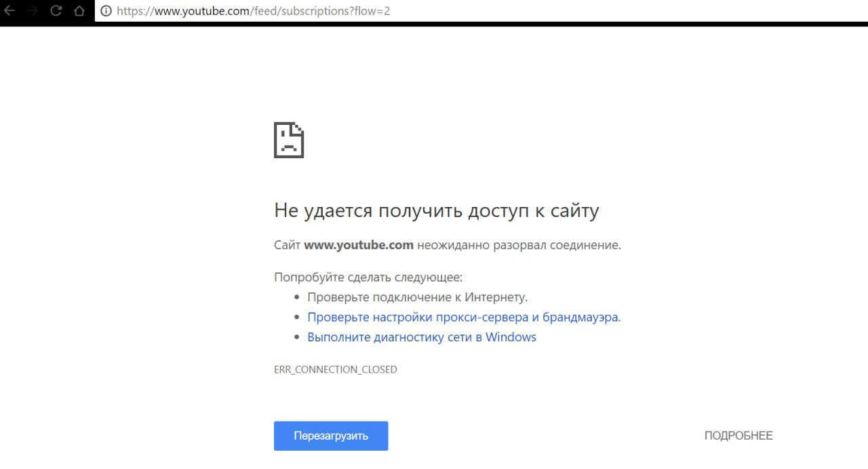Click heading 'Не удается получить доступ к сайту'
Screen dimensions: 868x469
click(437, 211)
